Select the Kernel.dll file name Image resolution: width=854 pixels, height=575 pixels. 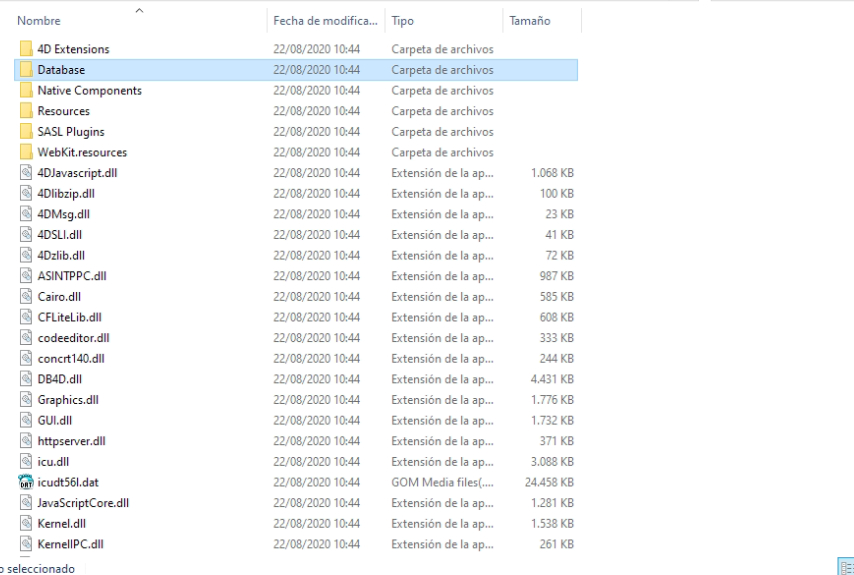[x=62, y=524]
